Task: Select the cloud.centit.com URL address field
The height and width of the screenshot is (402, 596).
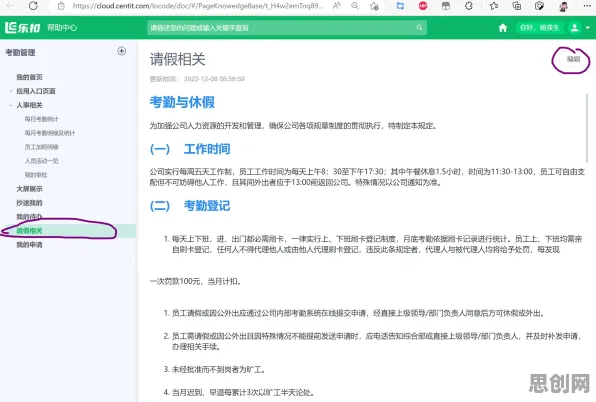Action: coord(198,6)
